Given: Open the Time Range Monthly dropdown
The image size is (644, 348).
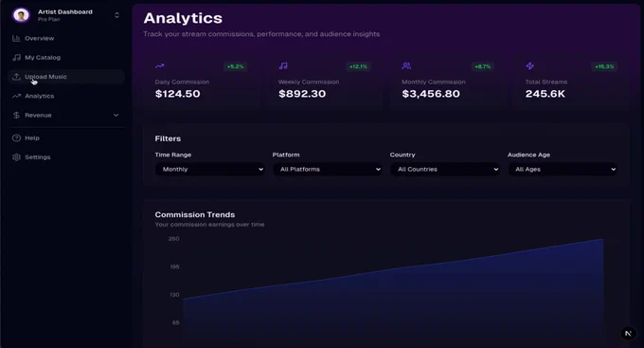Looking at the screenshot, I should click(x=210, y=169).
